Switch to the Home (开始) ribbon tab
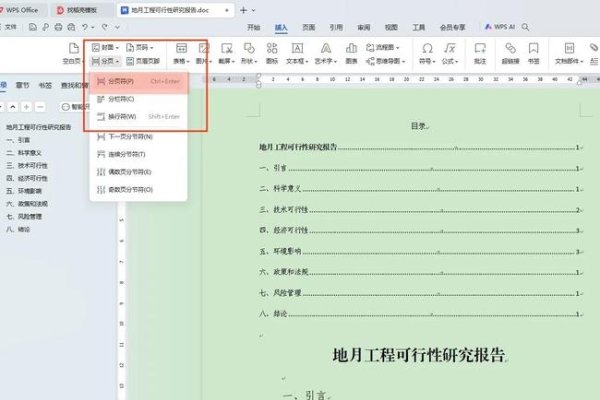The width and height of the screenshot is (600, 400). [253, 27]
